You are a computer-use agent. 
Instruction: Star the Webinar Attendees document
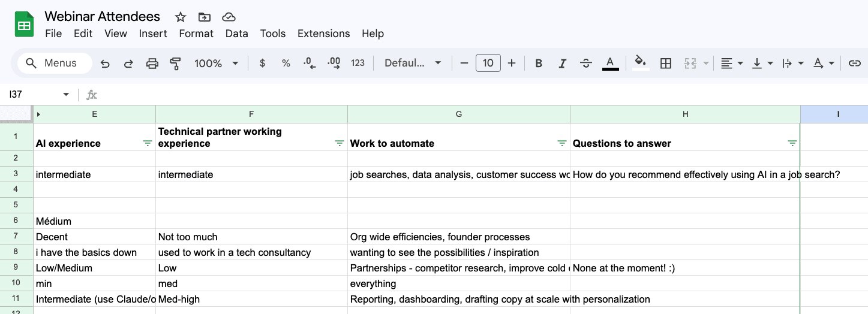pyautogui.click(x=180, y=17)
